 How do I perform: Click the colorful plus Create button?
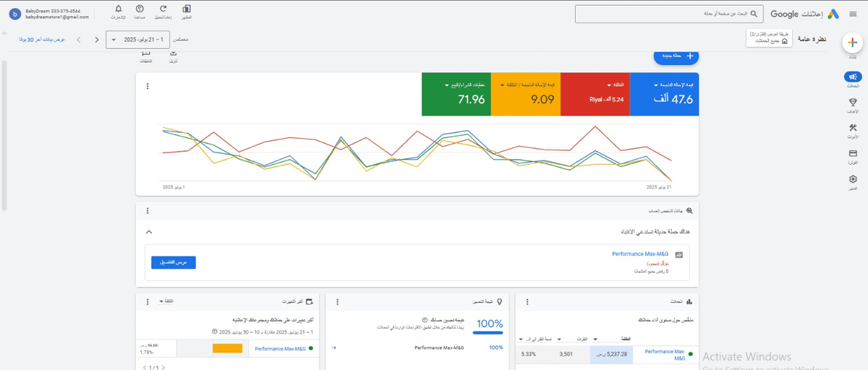(853, 43)
